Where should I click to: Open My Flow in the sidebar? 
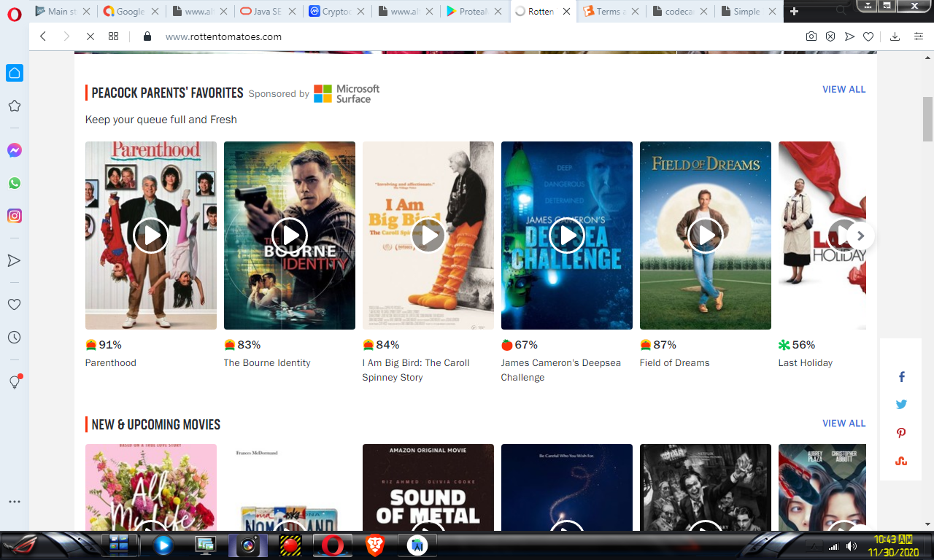tap(15, 260)
